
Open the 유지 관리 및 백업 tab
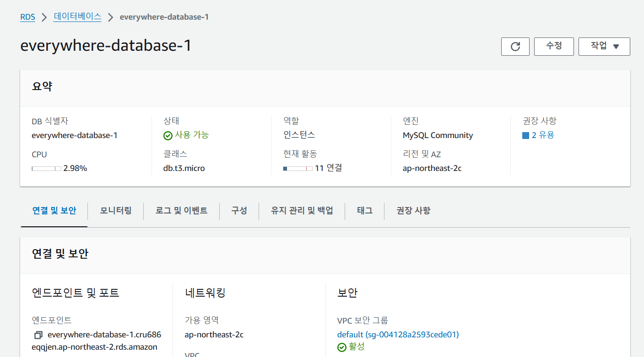click(x=302, y=211)
